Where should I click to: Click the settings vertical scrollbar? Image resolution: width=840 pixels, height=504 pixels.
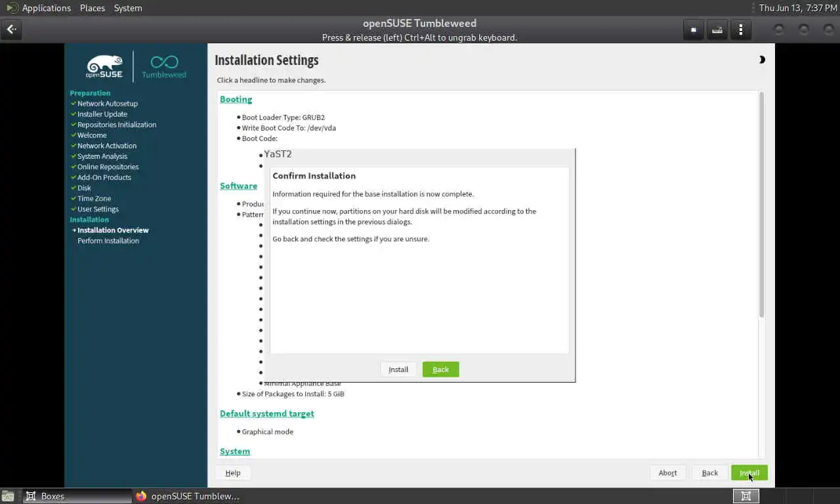coord(761,205)
